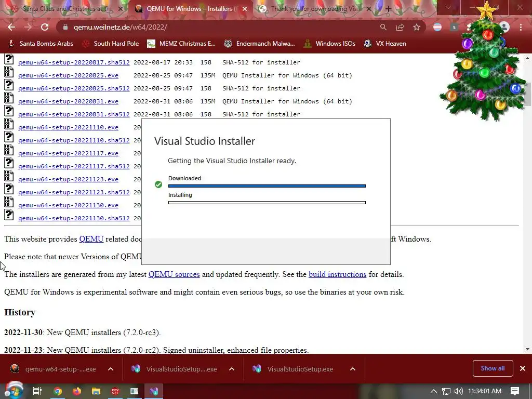Screen dimensions: 532x399
Task: Click unknown file icon beside 20221130.sha512
Action: [9, 215]
